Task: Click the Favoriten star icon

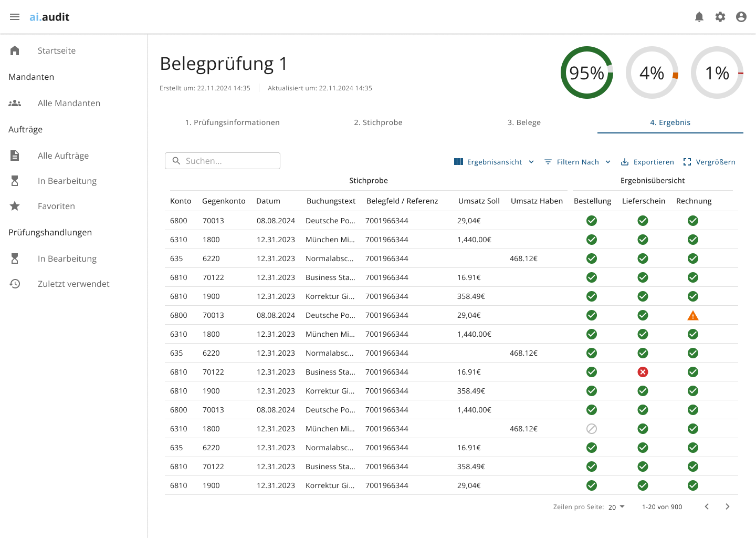Action: [15, 206]
